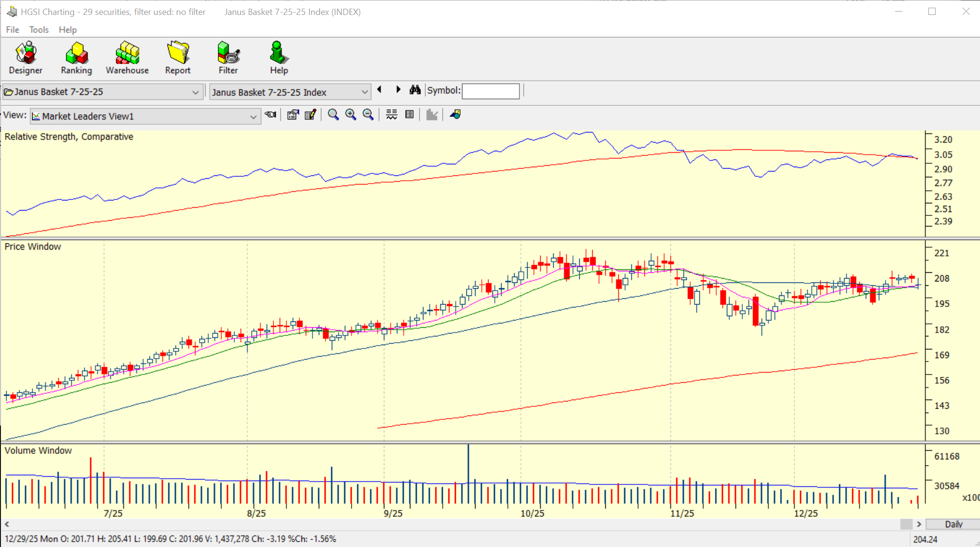Image resolution: width=980 pixels, height=547 pixels.
Task: Click the zoom out magnifier icon
Action: coord(368,115)
